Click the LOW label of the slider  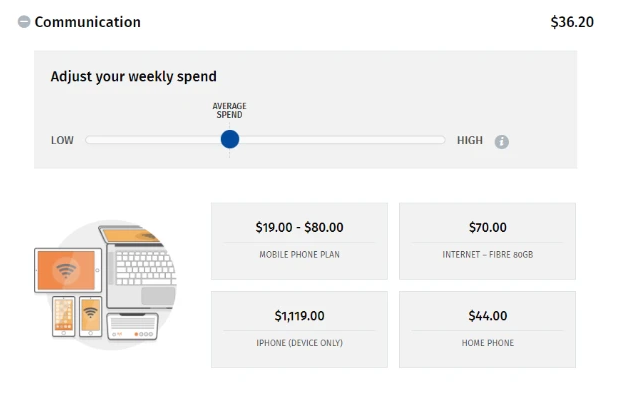[x=62, y=140]
